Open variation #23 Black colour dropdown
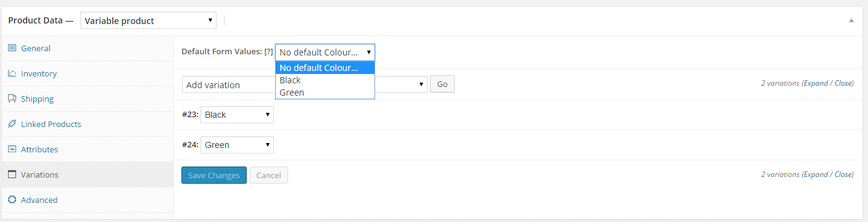Screen dimensions: 868x222 click(x=237, y=115)
